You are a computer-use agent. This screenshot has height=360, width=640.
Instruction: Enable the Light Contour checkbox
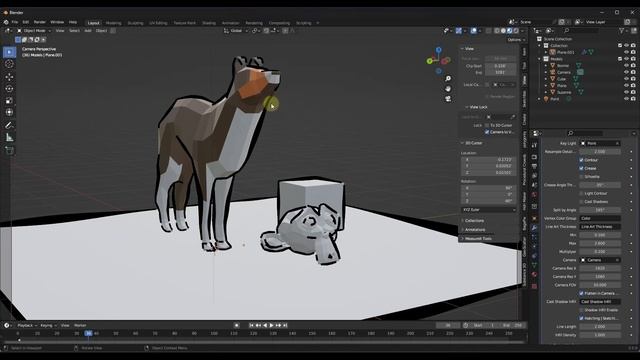pyautogui.click(x=582, y=193)
